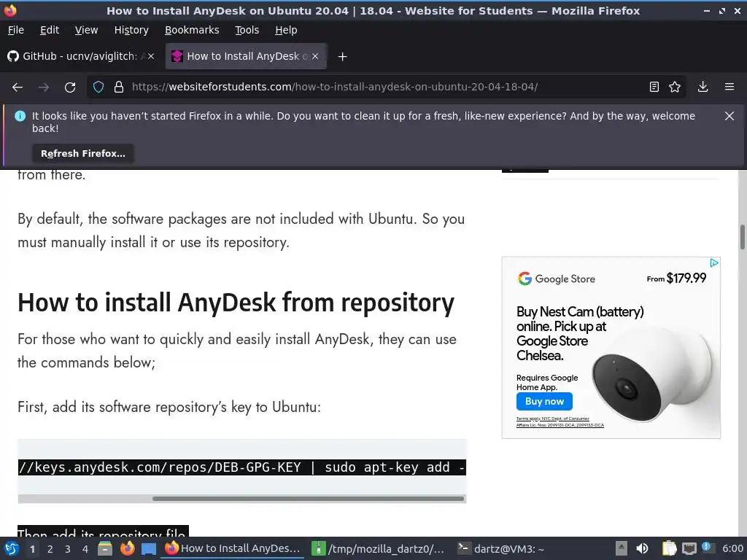Open the File menu
747x560 pixels.
click(x=16, y=30)
